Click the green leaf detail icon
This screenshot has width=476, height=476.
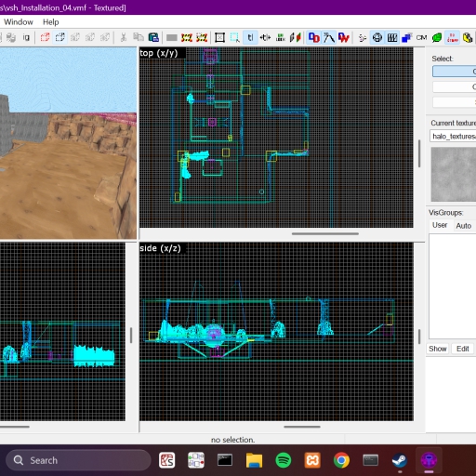pos(437,37)
